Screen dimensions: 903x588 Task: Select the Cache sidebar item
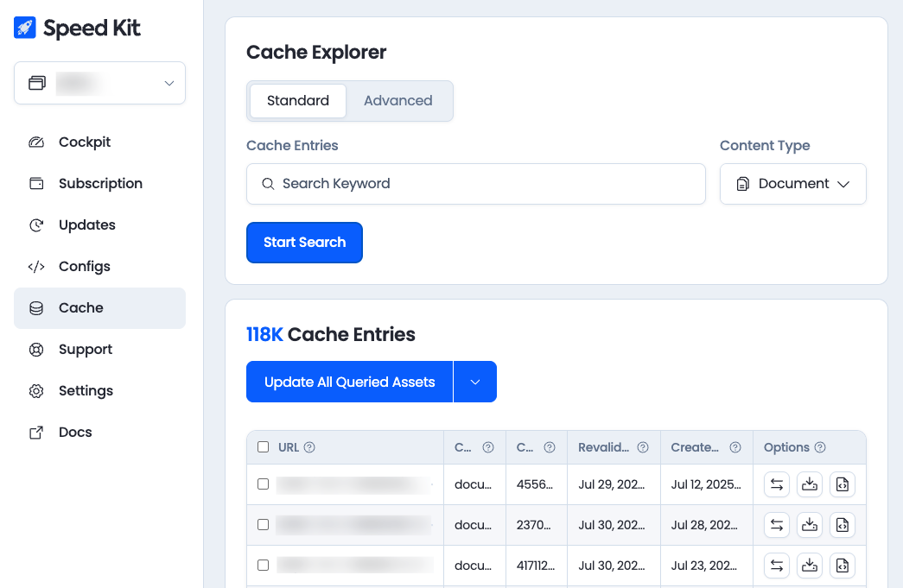click(99, 307)
